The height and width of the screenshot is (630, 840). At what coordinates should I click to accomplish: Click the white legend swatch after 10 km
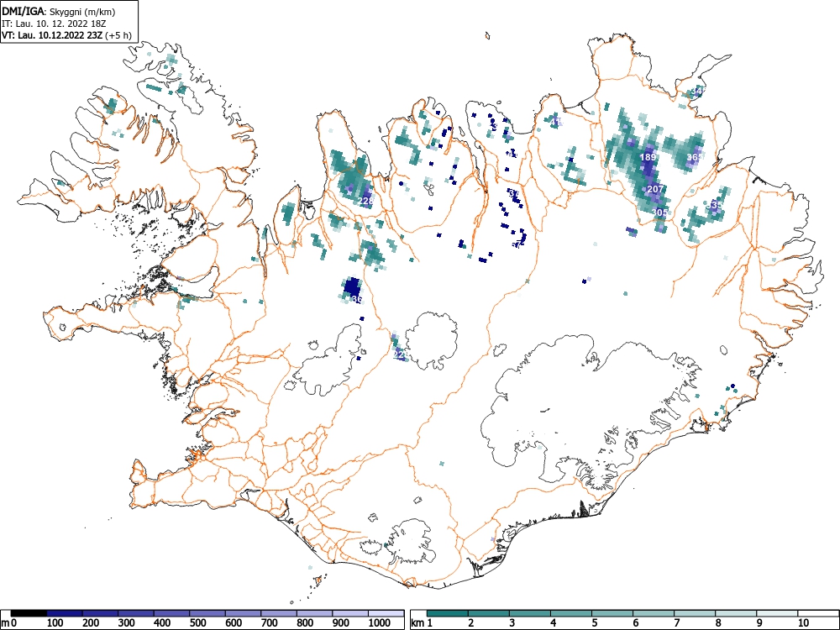click(x=818, y=613)
